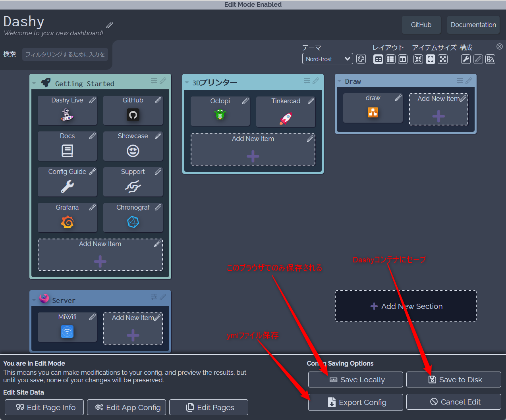This screenshot has height=420, width=506.
Task: Collapse the Getting Started section
Action: click(x=34, y=83)
